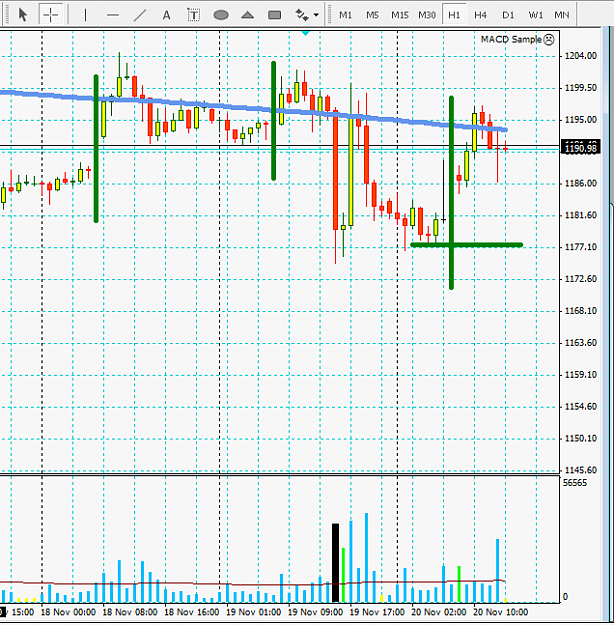Switch to W1 weekly timeframe
Screen dimensions: 614x625
pyautogui.click(x=535, y=15)
